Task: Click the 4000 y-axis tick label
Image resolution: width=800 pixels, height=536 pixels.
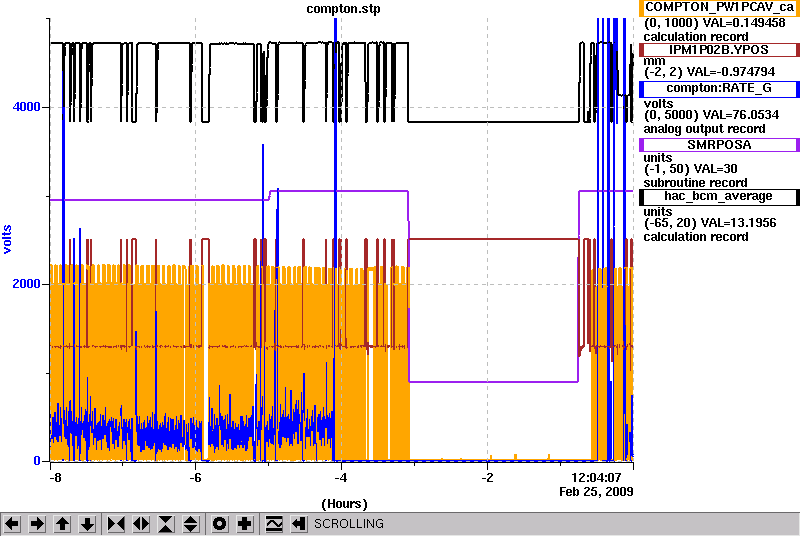Action: 26,107
